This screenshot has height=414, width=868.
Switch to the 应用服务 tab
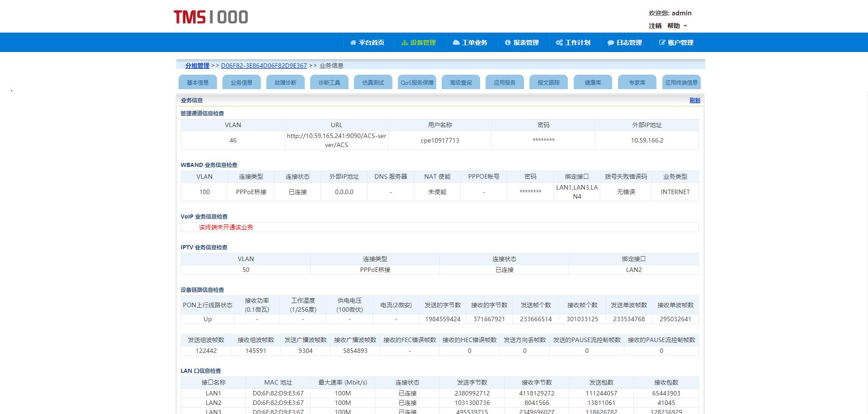(x=505, y=82)
